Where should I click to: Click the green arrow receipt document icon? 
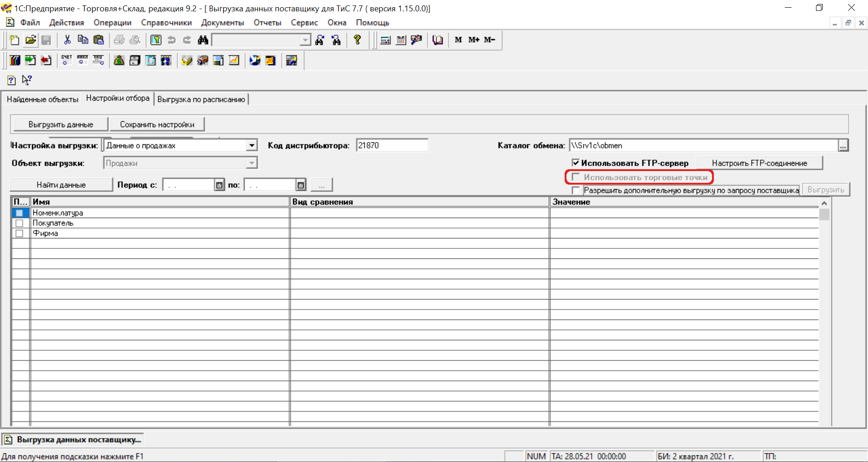30,60
